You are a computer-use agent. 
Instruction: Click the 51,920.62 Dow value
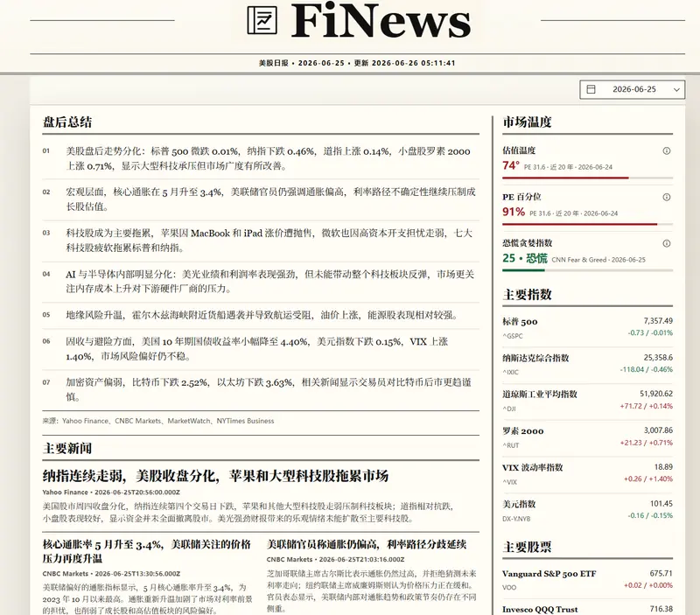click(x=656, y=394)
